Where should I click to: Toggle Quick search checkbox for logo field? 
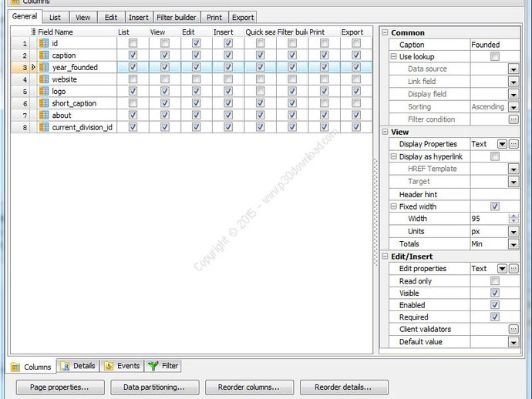point(261,91)
